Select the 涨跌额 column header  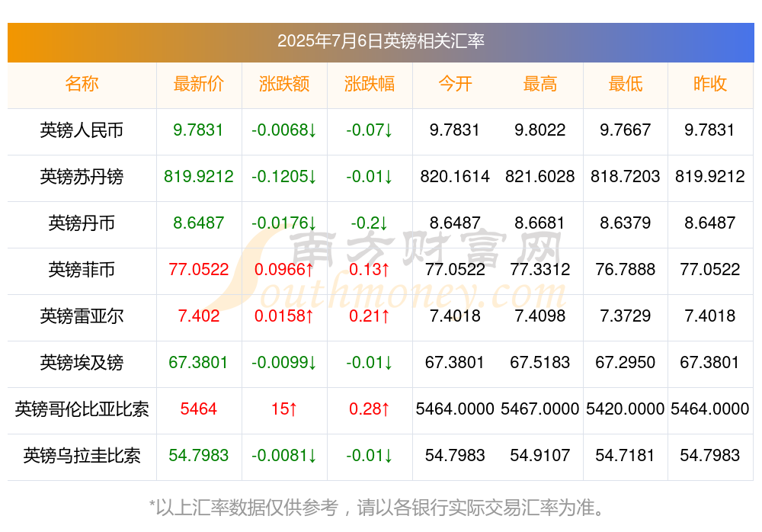283,84
